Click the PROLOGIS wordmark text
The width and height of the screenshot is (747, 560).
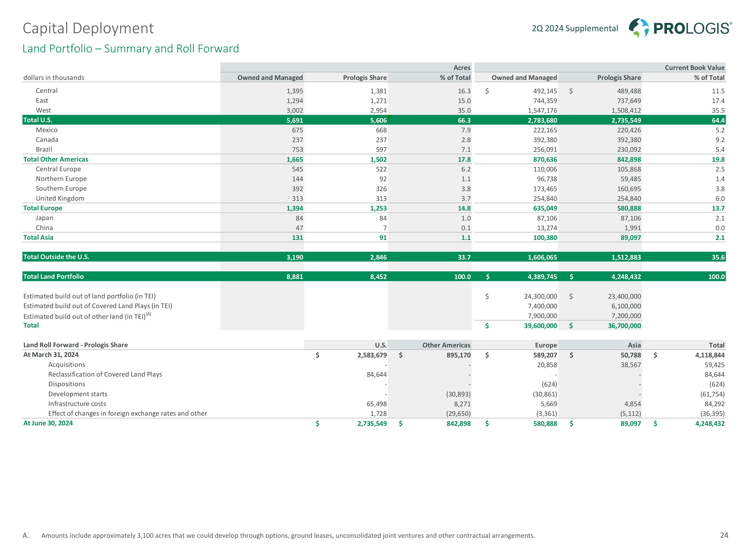tap(692, 29)
